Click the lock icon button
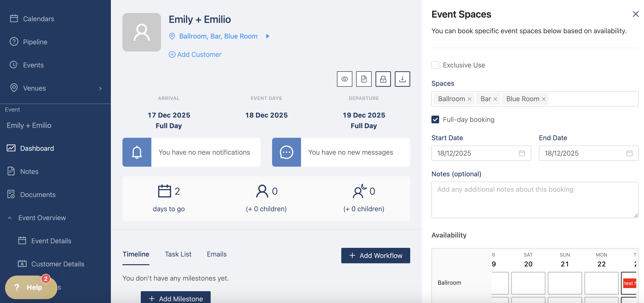The height and width of the screenshot is (303, 644). [x=383, y=79]
